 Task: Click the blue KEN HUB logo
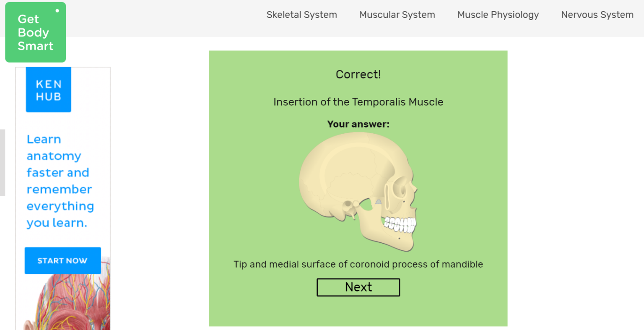(48, 89)
